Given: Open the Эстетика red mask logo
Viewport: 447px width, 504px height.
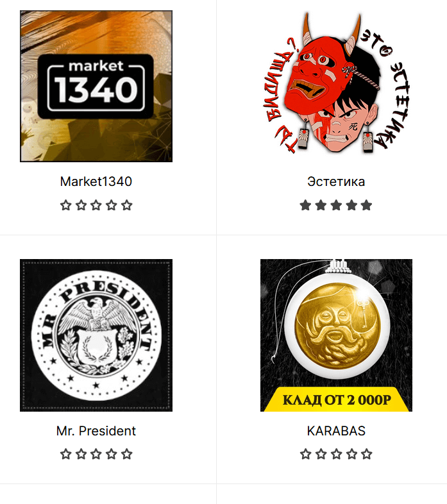Looking at the screenshot, I should pyautogui.click(x=336, y=84).
